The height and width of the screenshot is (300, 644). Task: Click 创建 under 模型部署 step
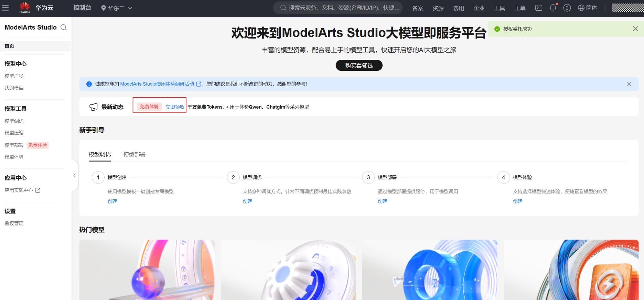pos(383,201)
